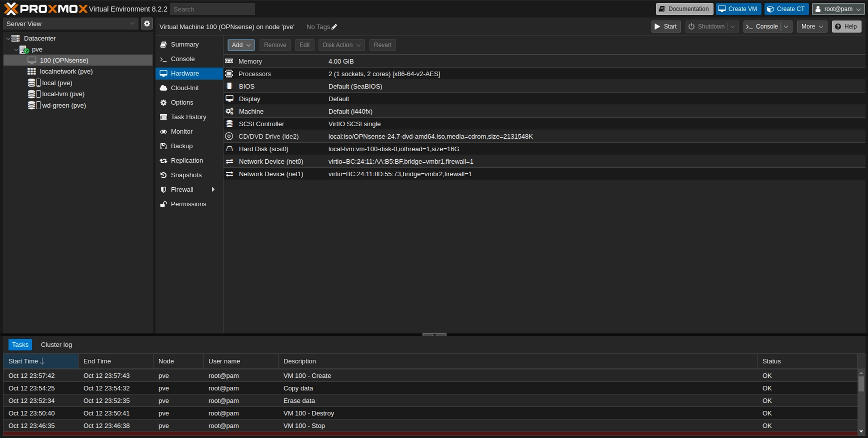
Task: Collapse the Datacenter tree node
Action: [7, 39]
